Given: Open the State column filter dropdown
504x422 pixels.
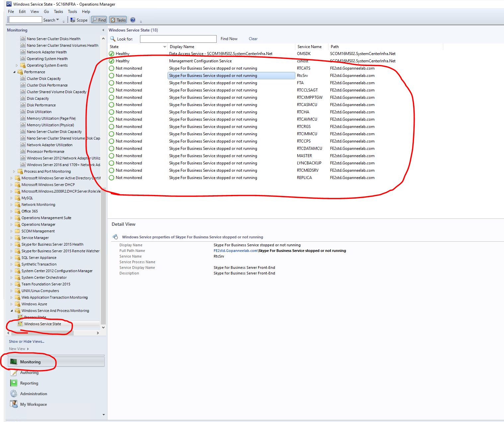Looking at the screenshot, I should point(165,47).
